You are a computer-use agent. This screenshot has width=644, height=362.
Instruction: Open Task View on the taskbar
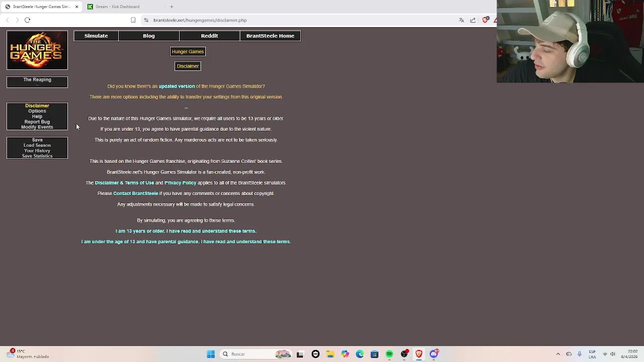point(300,354)
